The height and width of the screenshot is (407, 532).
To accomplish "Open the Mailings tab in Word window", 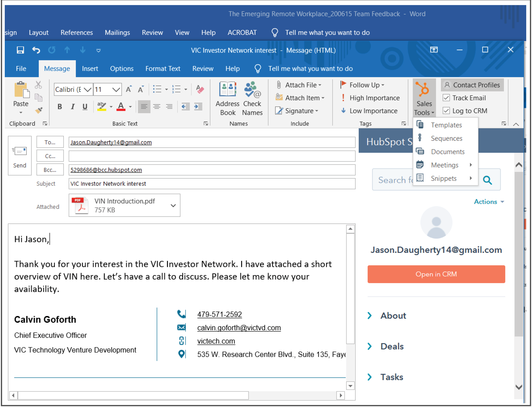I will click(x=117, y=32).
